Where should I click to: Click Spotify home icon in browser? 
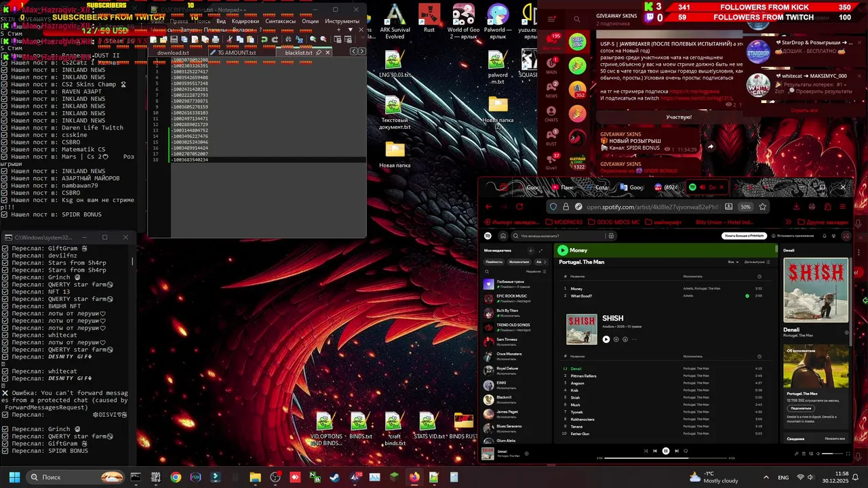click(503, 236)
